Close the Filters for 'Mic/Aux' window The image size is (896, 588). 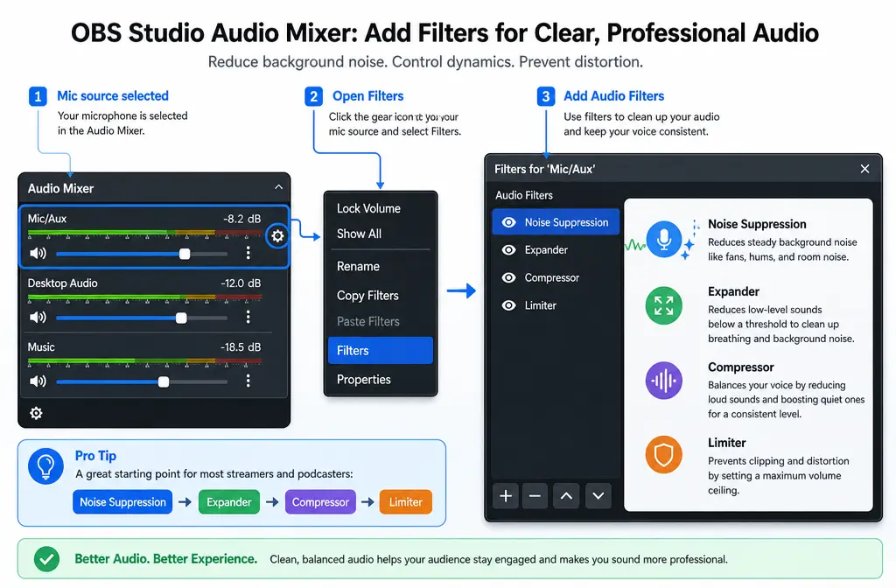864,169
